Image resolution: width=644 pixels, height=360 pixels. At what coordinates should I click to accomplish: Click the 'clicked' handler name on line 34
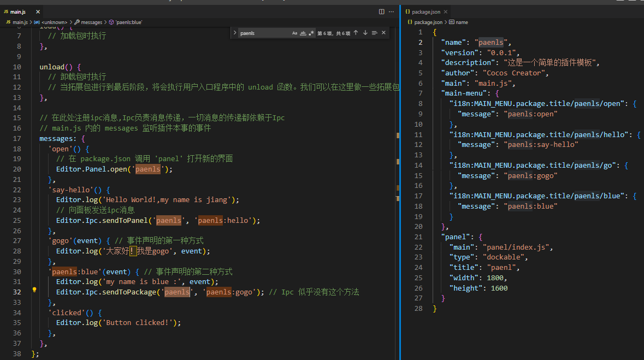[x=67, y=312]
